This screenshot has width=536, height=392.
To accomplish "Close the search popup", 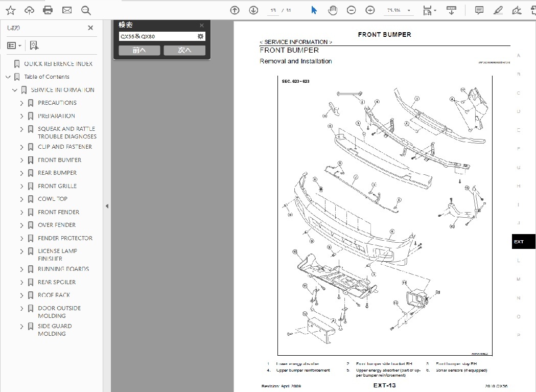I will point(202,26).
